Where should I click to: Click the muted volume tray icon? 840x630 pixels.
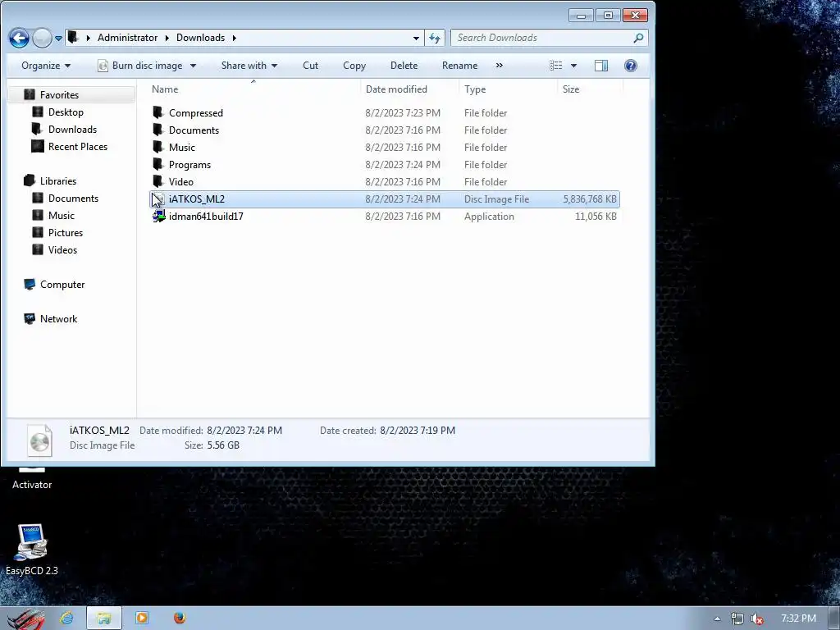coord(756,619)
